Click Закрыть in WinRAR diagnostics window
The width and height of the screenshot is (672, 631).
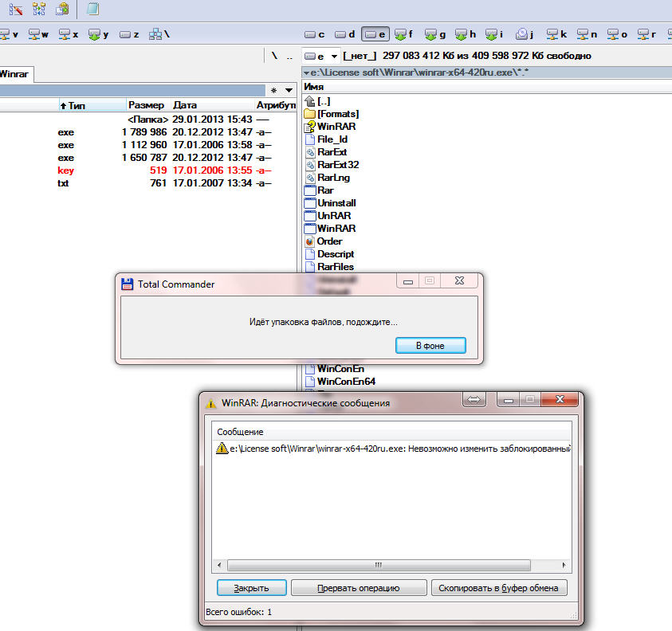click(x=252, y=588)
